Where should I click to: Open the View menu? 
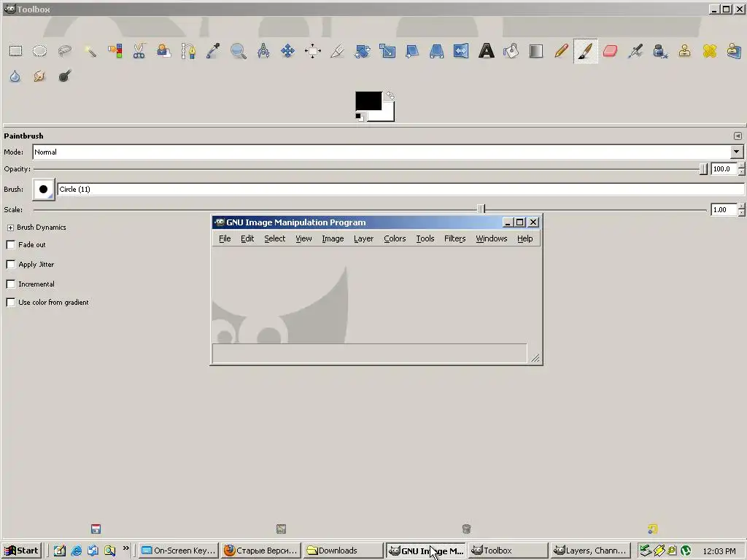click(x=303, y=238)
